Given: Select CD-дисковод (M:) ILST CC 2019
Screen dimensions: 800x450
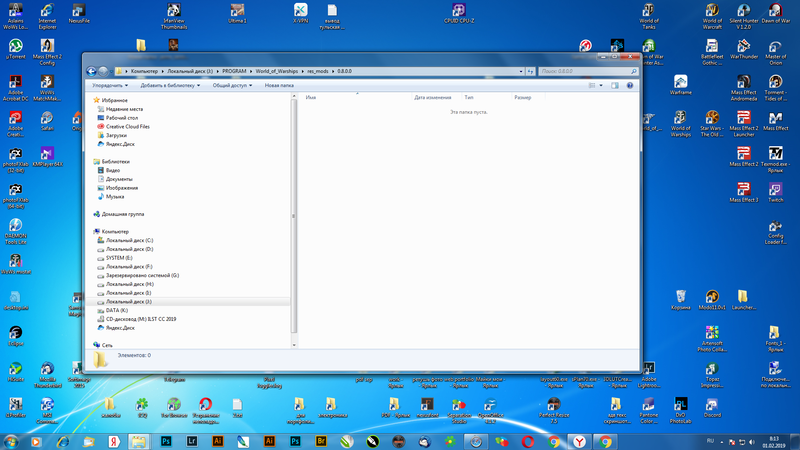Looking at the screenshot, I should point(141,319).
